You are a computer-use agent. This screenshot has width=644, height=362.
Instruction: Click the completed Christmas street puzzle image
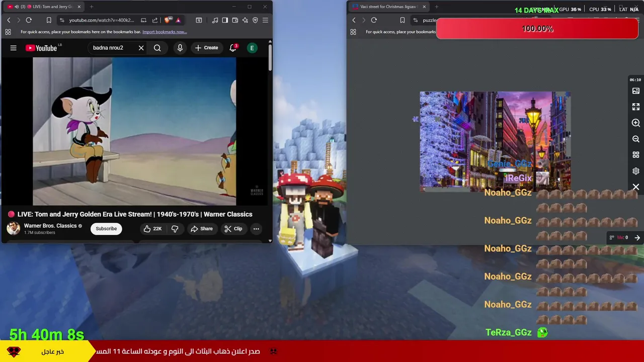click(x=495, y=141)
